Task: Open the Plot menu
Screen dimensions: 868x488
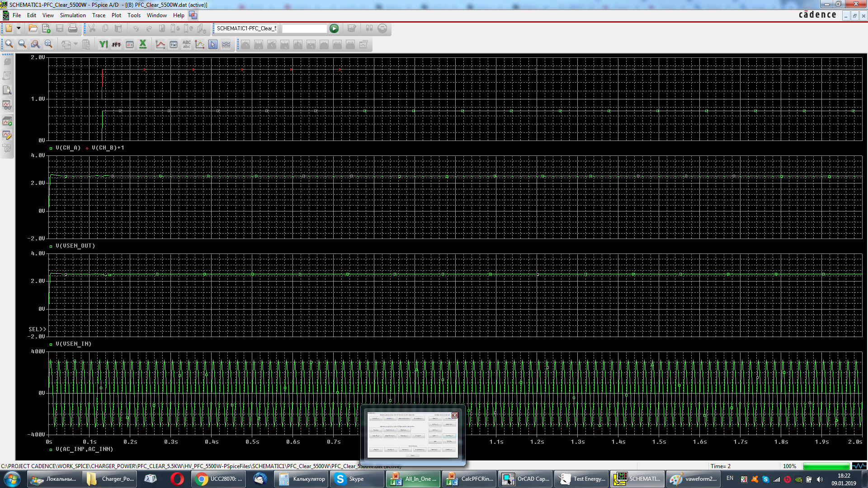Action: 116,15
